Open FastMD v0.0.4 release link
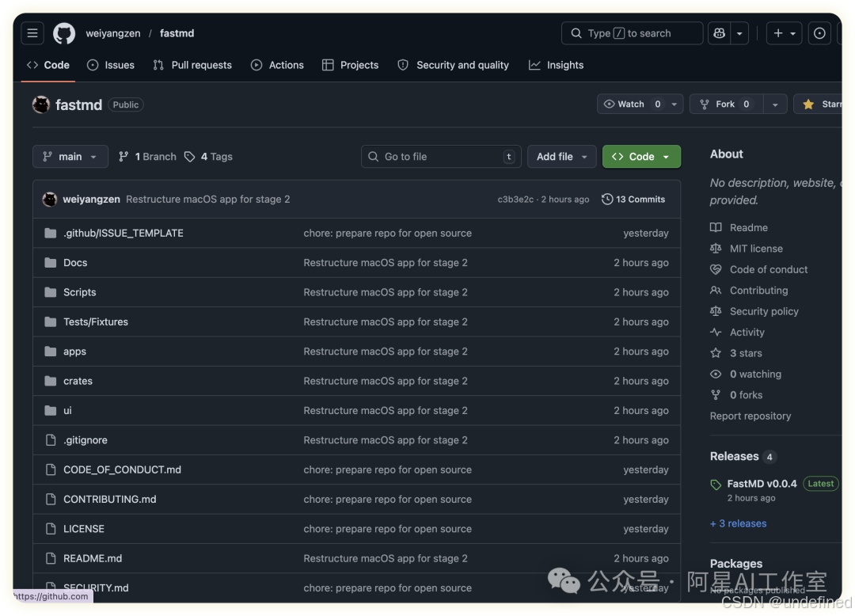This screenshot has width=855, height=616. point(762,484)
